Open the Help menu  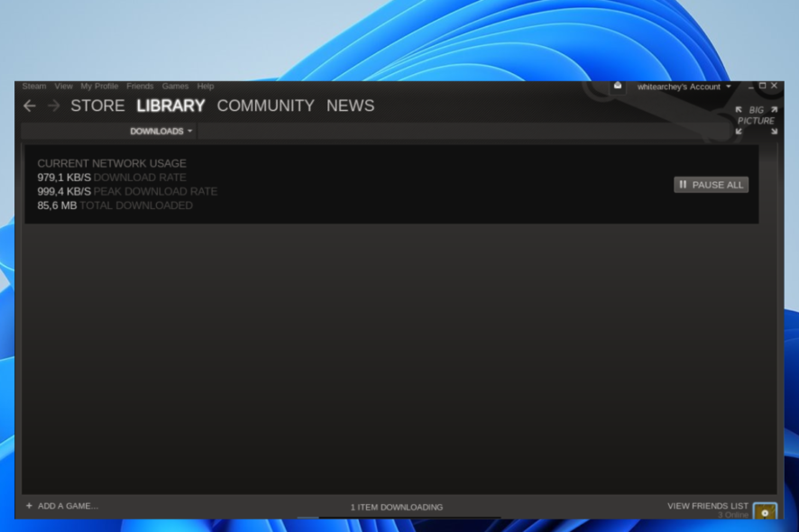click(x=206, y=87)
